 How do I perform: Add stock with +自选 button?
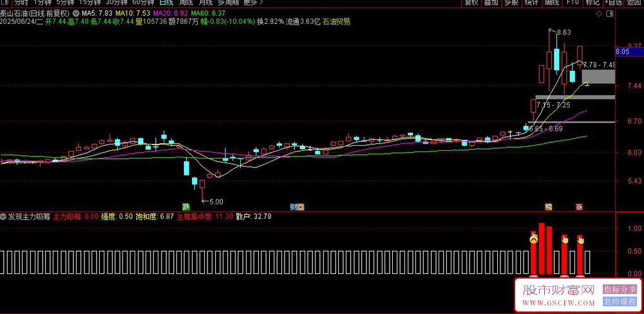tap(613, 2)
